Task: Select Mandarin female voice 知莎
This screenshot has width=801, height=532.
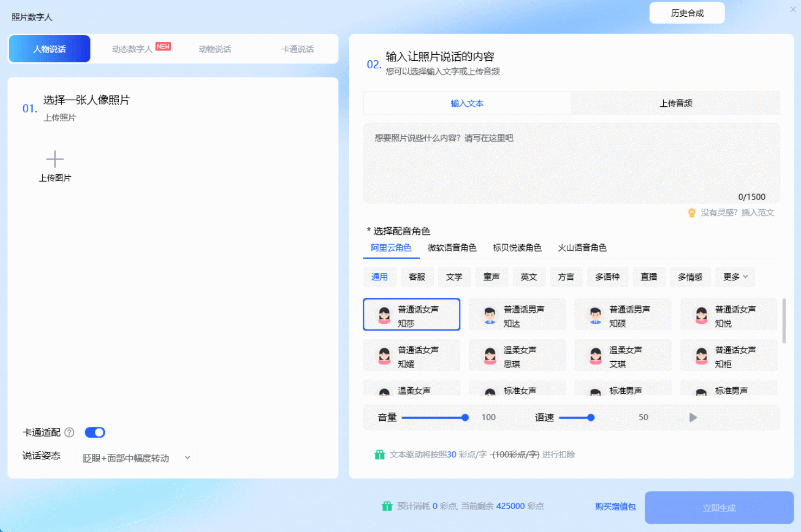Action: click(x=411, y=314)
